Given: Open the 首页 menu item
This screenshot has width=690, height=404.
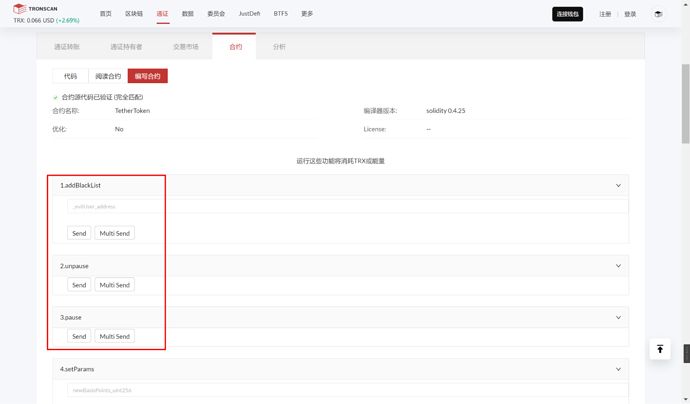Looking at the screenshot, I should click(x=106, y=14).
